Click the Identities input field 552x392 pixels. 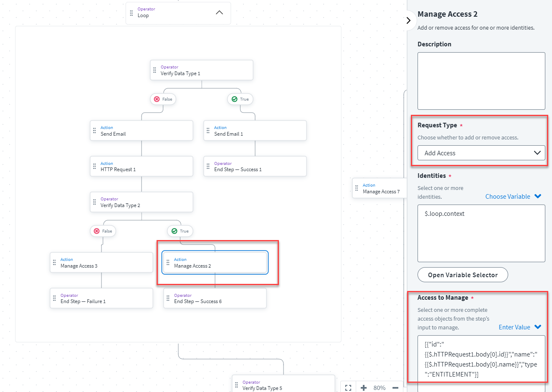pos(481,233)
